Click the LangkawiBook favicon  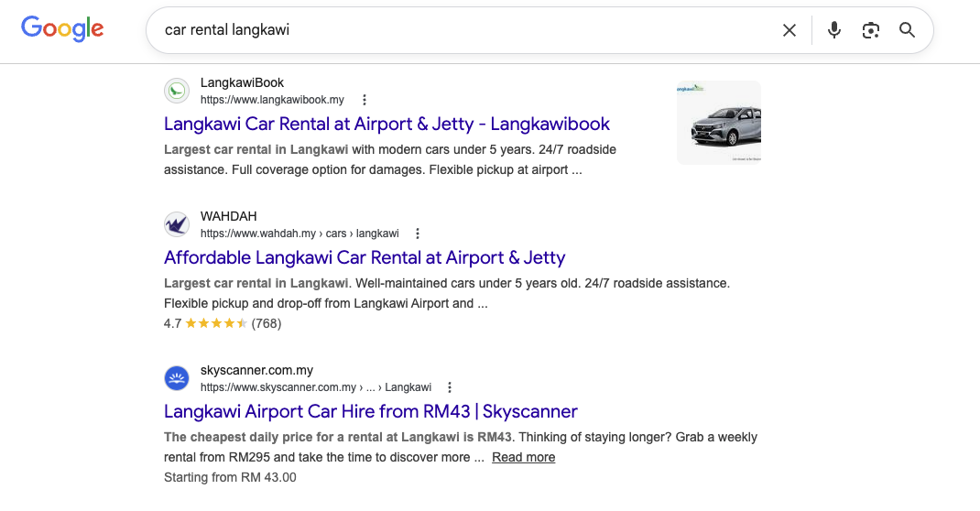coord(177,92)
